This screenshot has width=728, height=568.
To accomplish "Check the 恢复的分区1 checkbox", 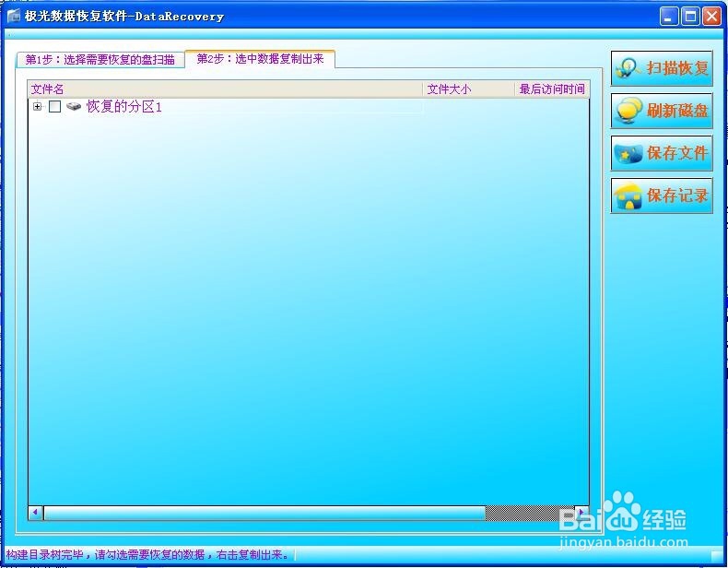I will pyautogui.click(x=54, y=106).
